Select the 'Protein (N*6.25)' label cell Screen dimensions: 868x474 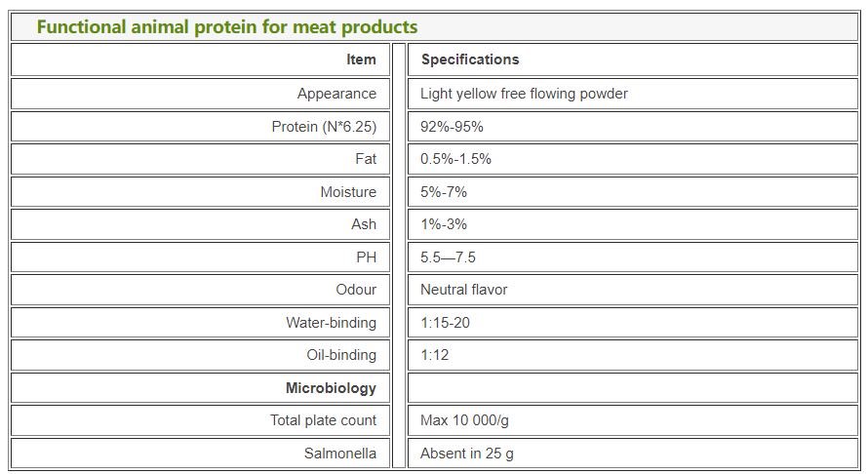coord(324,127)
